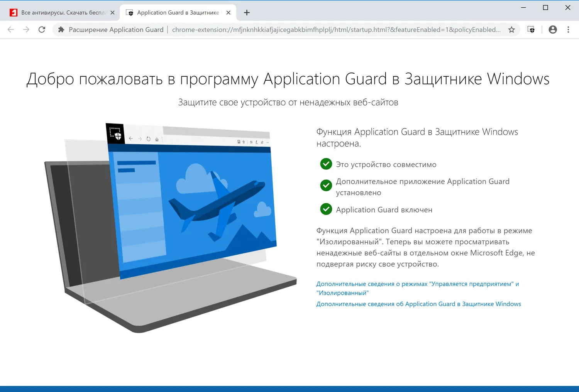This screenshot has height=392, width=579.
Task: Select the 'Application Guard в Защитнике' tab
Action: tap(178, 12)
